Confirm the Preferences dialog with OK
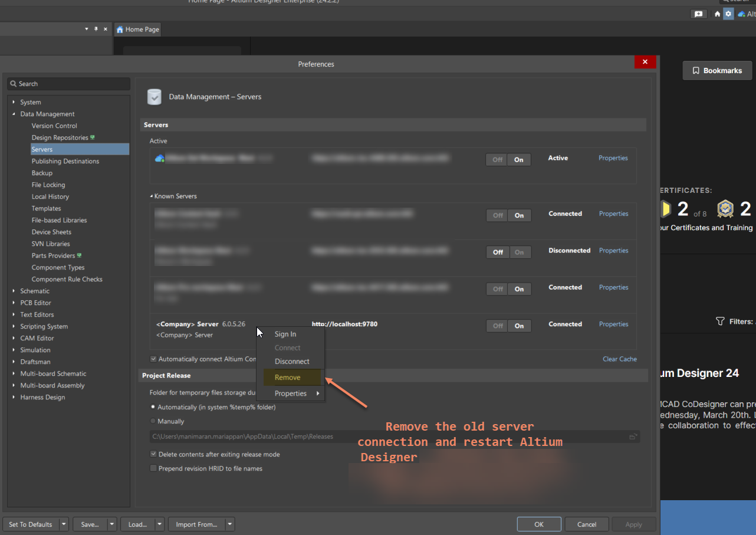 tap(539, 524)
